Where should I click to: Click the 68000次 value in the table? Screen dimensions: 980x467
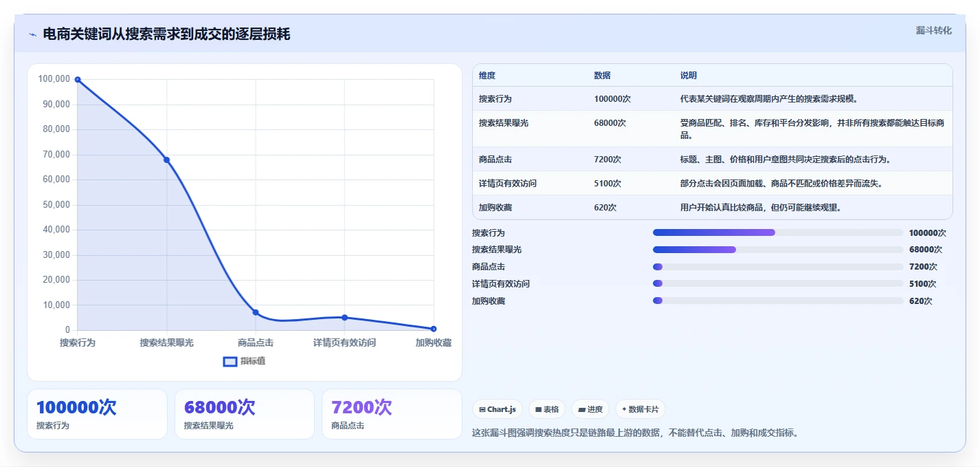click(x=610, y=123)
